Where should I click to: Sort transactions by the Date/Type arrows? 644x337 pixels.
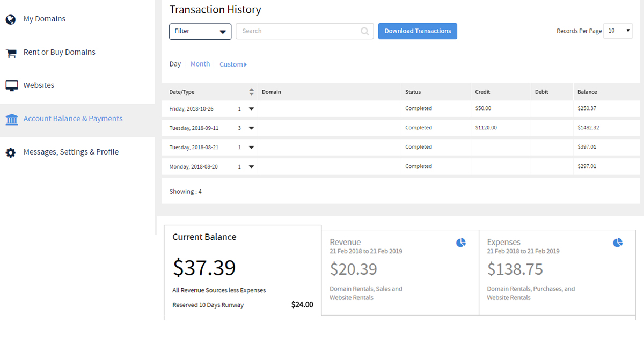tap(251, 92)
